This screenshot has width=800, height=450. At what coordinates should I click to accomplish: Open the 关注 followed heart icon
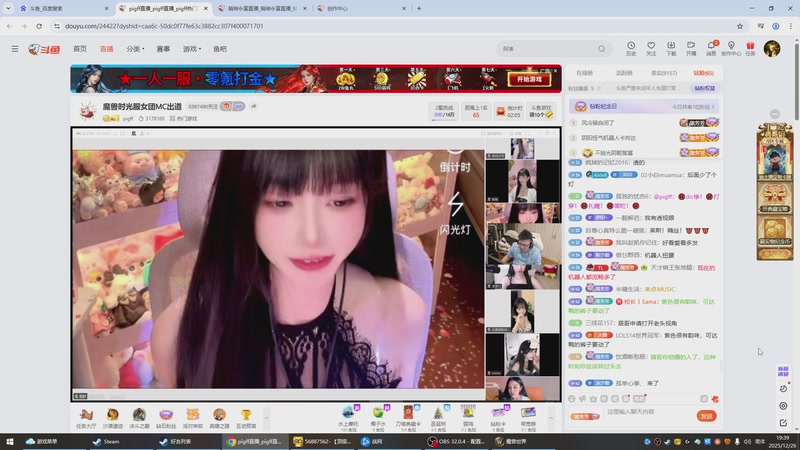[651, 48]
